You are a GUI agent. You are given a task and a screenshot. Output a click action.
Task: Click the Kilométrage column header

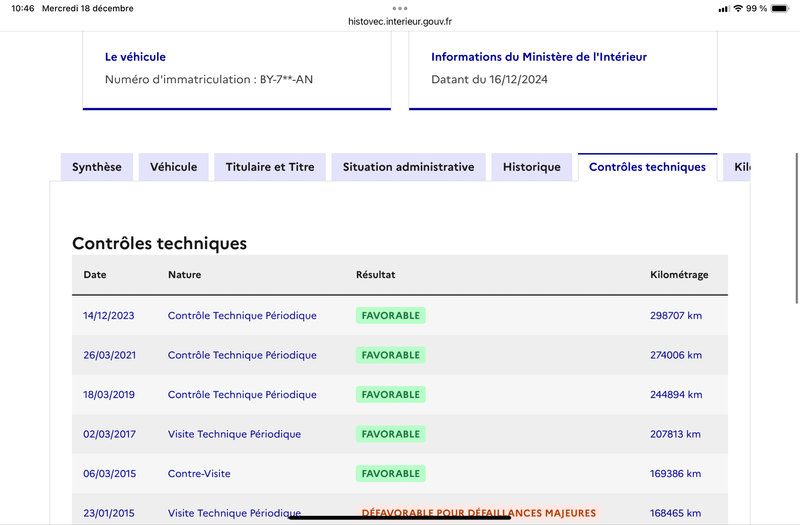(x=679, y=274)
